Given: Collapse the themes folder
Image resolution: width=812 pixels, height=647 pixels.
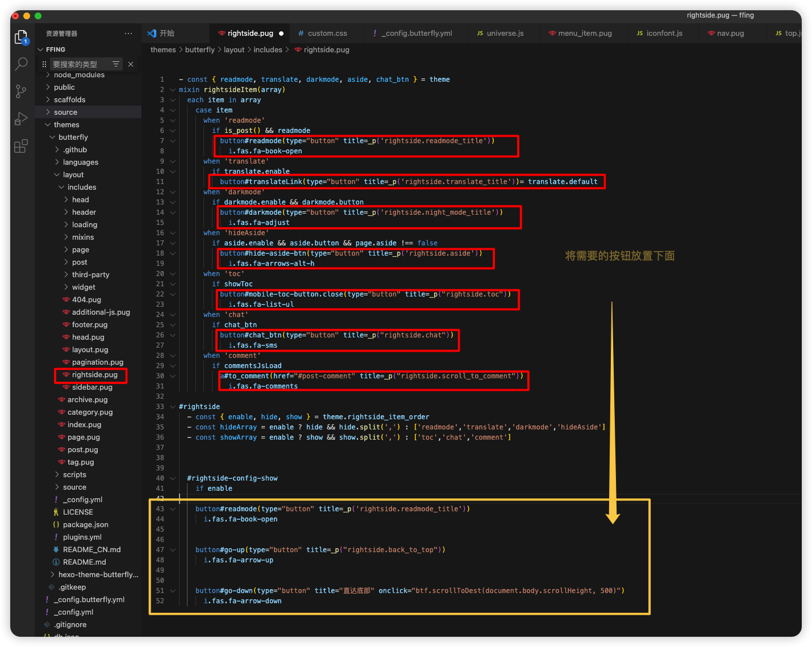Looking at the screenshot, I should pos(66,125).
